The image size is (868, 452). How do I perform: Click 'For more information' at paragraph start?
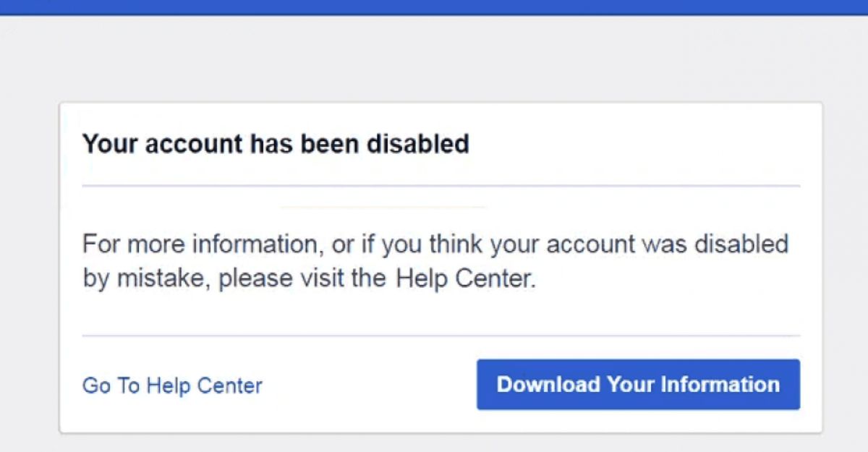pos(200,244)
